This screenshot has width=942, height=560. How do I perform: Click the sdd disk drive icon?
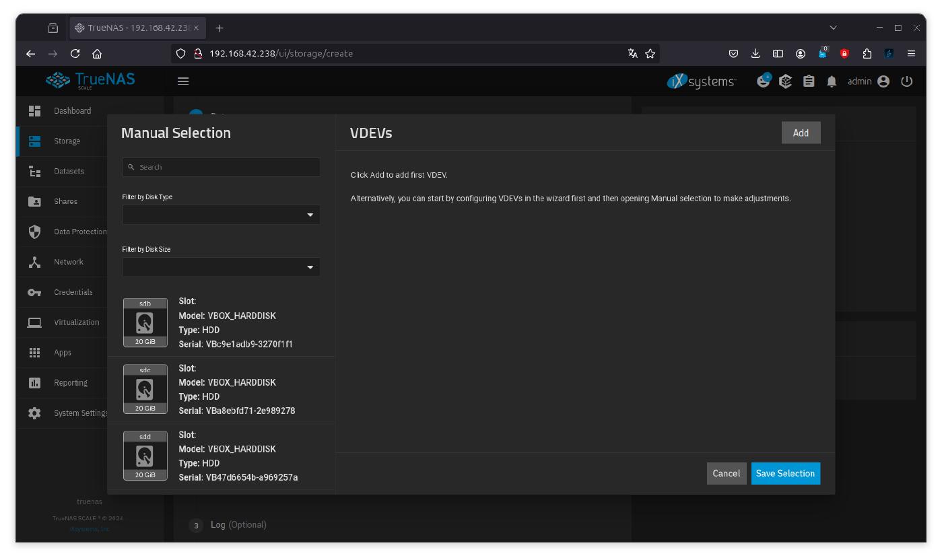145,456
